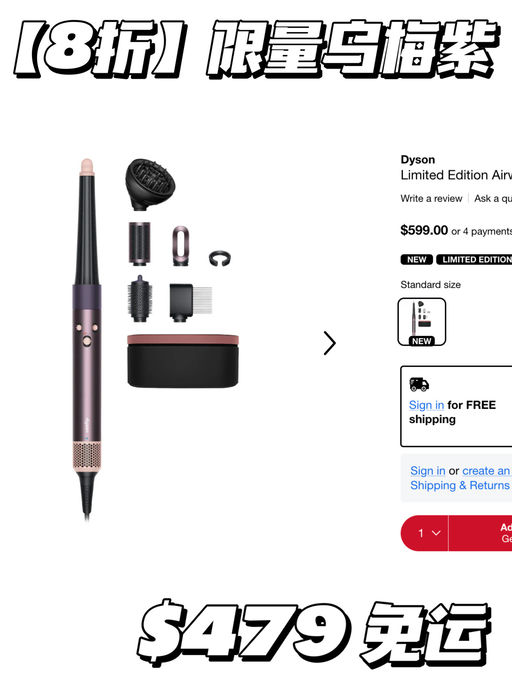Viewport: 512px width, 683px height.
Task: Click the main Airwrap styler product image
Action: pyautogui.click(x=87, y=339)
